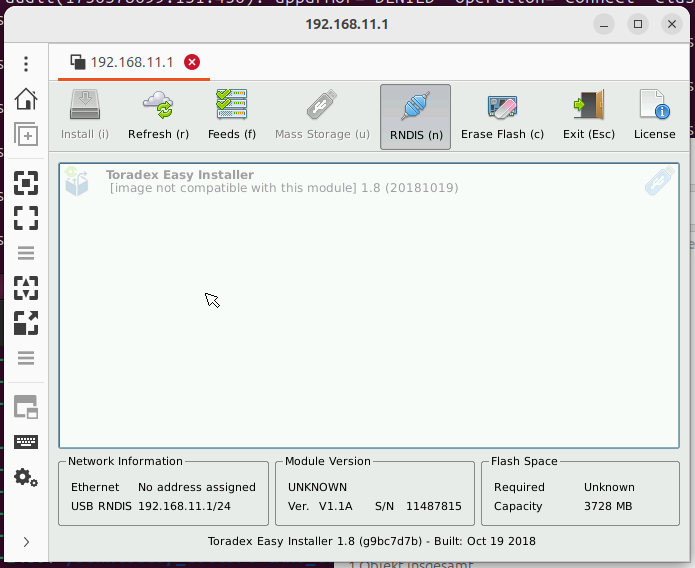Click the keyboard icon in sidebar
695x568 pixels.
coord(26,442)
